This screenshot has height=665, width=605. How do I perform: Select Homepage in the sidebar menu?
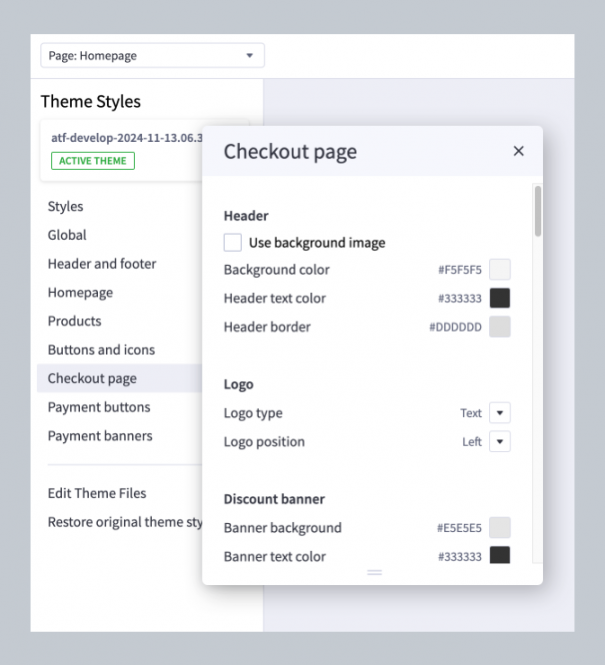pyautogui.click(x=80, y=293)
